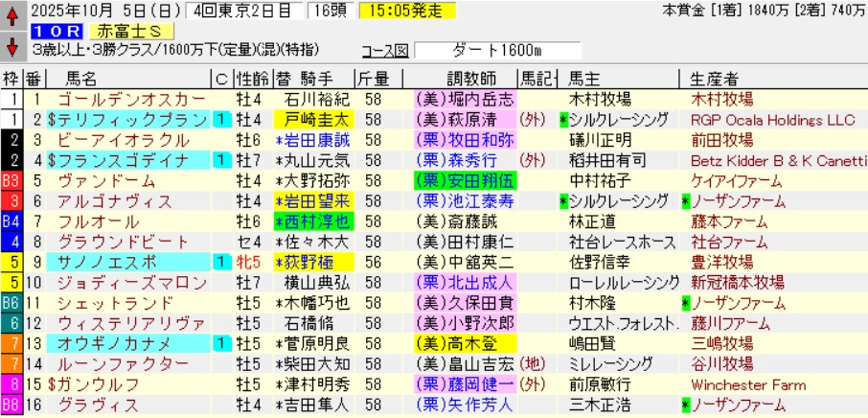This screenshot has width=868, height=418.
Task: Select the B8 frame marker for ガンウルフ
Action: point(11,383)
